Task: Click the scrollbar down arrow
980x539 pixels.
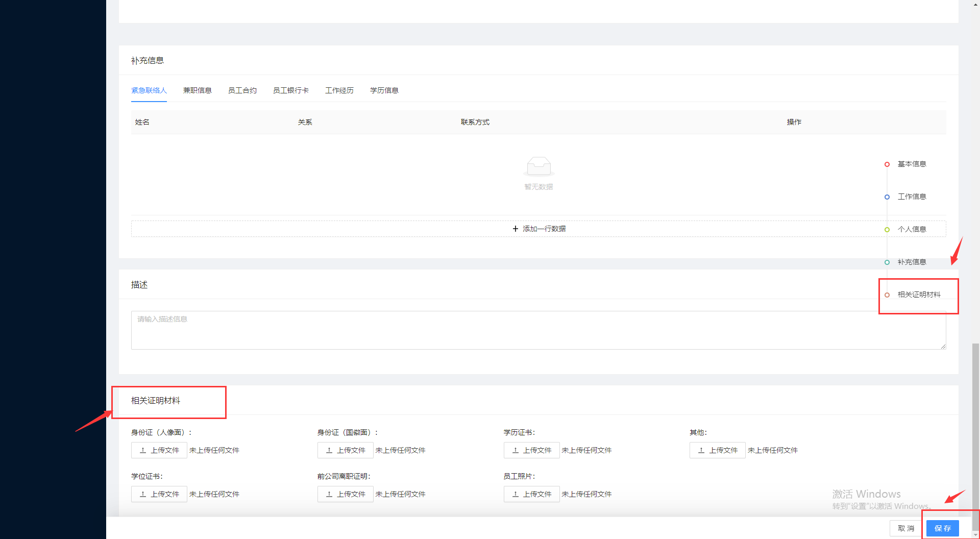Action: [975, 535]
